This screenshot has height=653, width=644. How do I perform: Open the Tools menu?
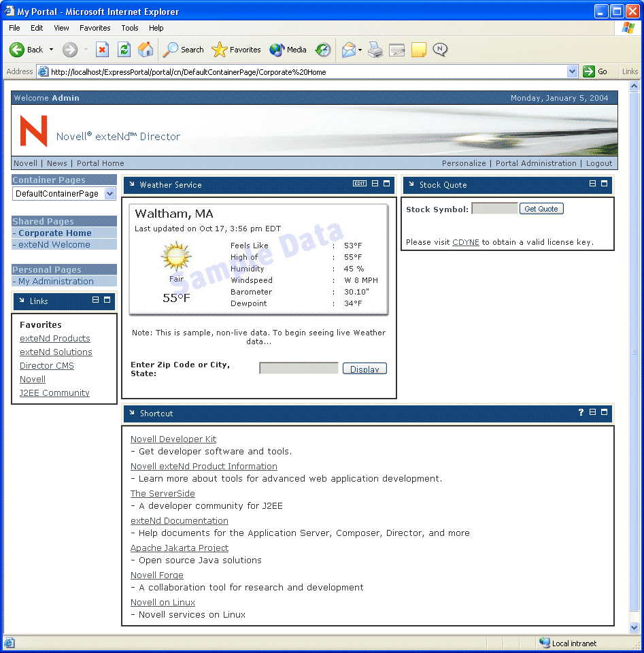tap(129, 28)
